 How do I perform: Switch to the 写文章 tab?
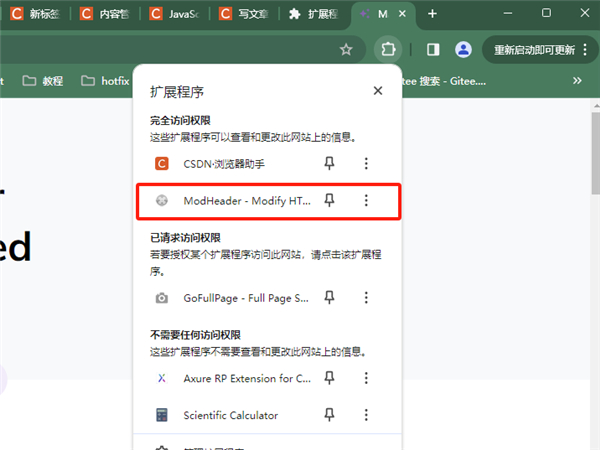(x=245, y=14)
